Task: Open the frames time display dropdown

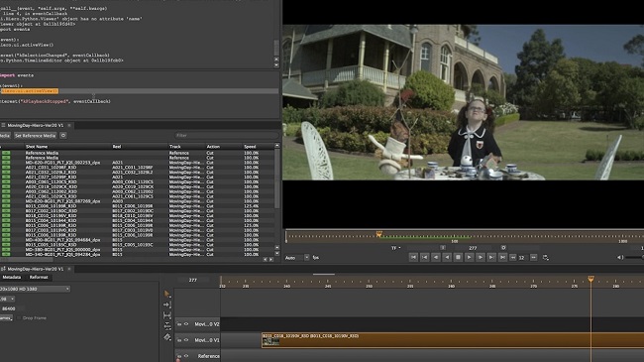Action: click(6, 318)
